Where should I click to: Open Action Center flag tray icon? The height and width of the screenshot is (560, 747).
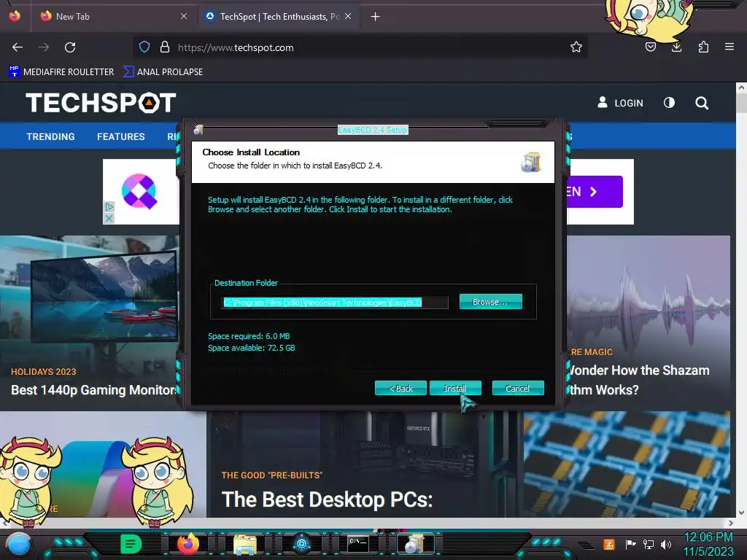click(631, 544)
